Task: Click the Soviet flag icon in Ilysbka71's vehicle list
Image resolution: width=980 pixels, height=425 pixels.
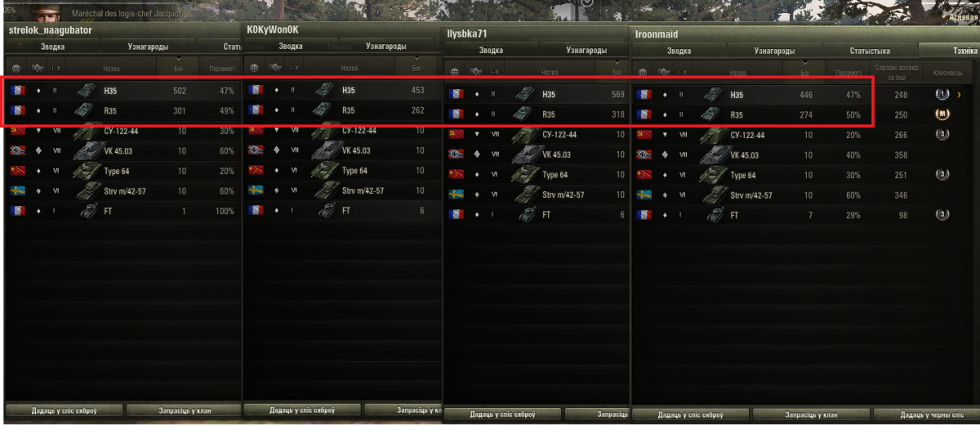Action: pyautogui.click(x=456, y=134)
